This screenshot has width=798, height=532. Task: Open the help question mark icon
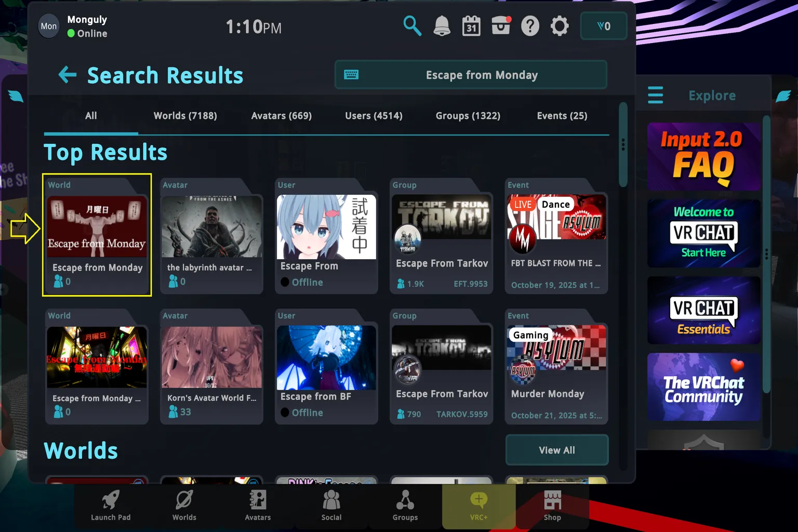click(530, 25)
